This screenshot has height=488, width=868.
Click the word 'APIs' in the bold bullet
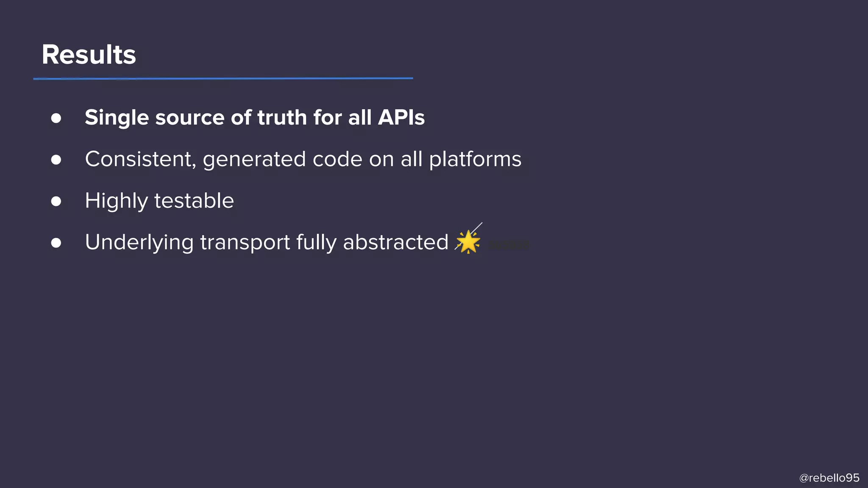tap(401, 117)
